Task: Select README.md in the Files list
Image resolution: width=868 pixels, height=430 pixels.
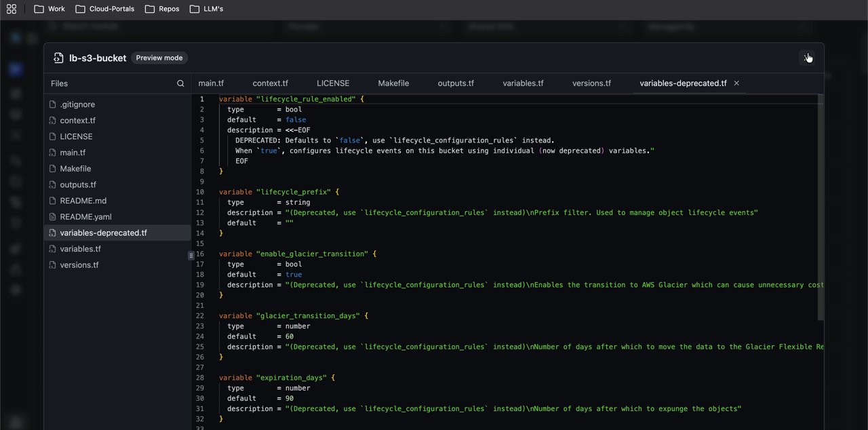Action: point(117,201)
